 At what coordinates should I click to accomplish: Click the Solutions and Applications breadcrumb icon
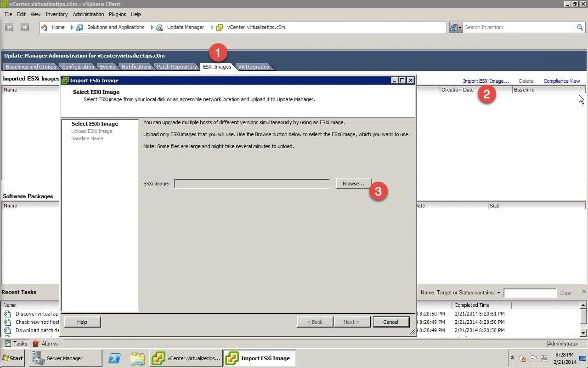80,28
